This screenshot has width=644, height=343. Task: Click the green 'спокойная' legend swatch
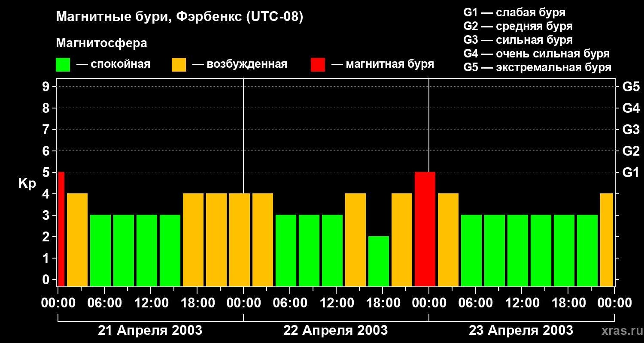tap(63, 65)
